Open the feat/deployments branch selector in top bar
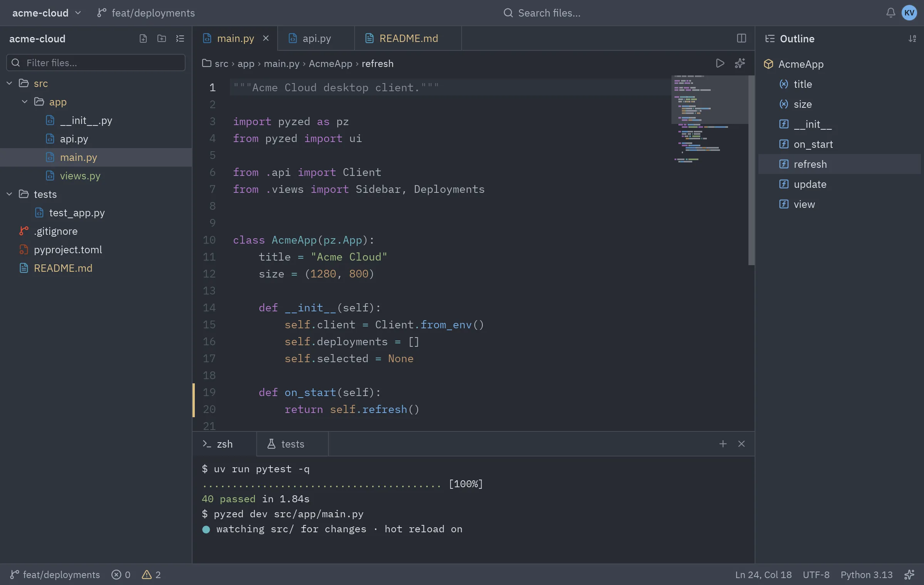 (x=146, y=13)
